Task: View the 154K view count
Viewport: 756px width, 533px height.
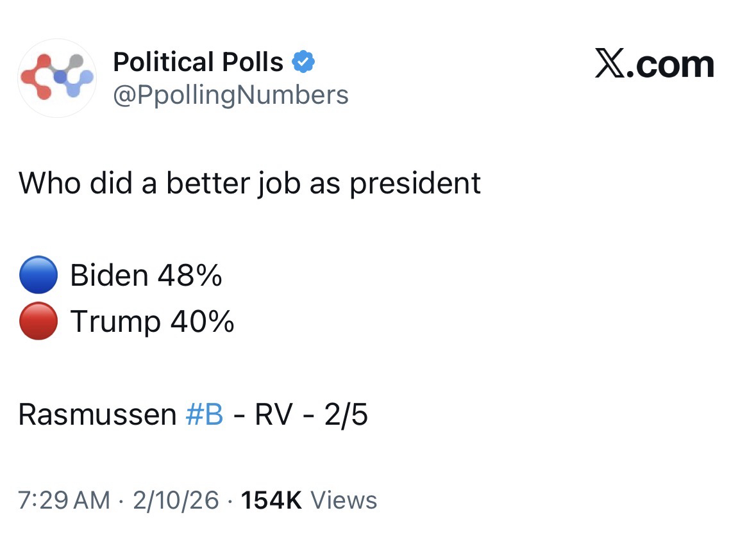Action: (x=271, y=500)
